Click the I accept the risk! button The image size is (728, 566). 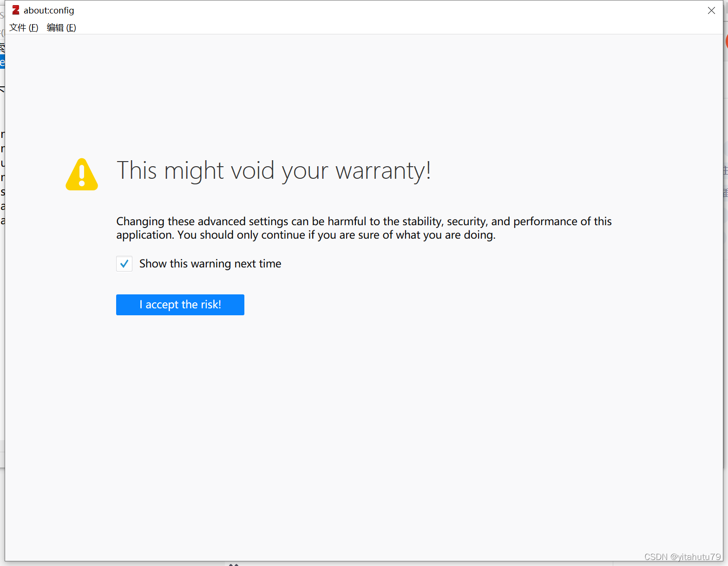coord(180,305)
